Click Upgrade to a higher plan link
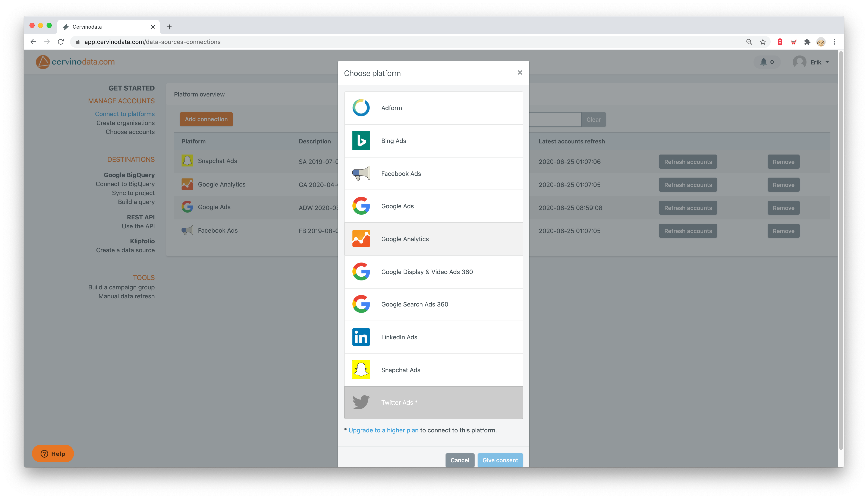Image resolution: width=868 pixels, height=499 pixels. (383, 430)
